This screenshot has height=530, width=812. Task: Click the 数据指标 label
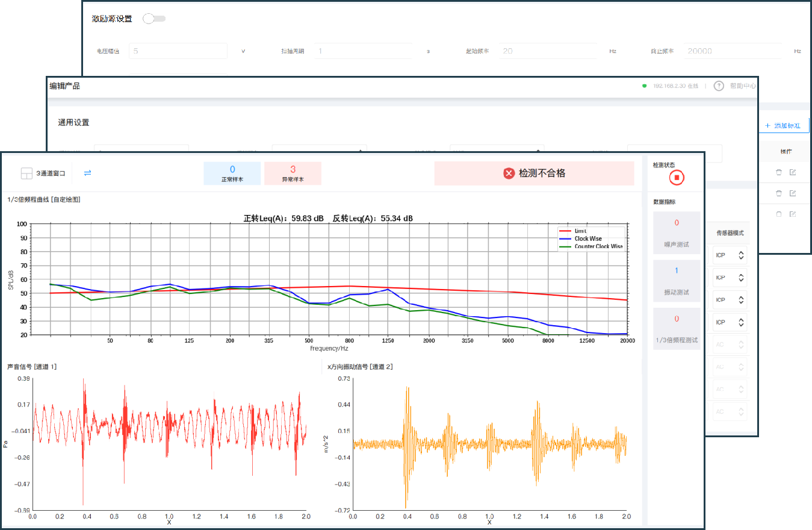click(664, 202)
